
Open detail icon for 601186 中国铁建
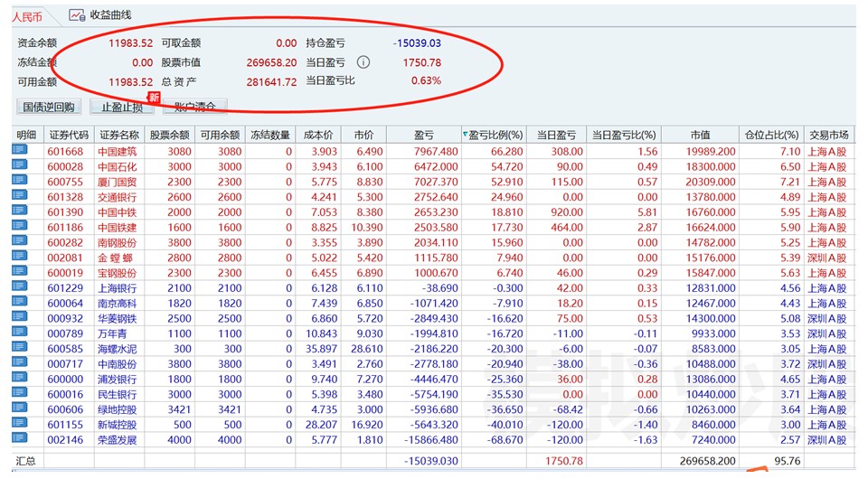[x=19, y=226]
